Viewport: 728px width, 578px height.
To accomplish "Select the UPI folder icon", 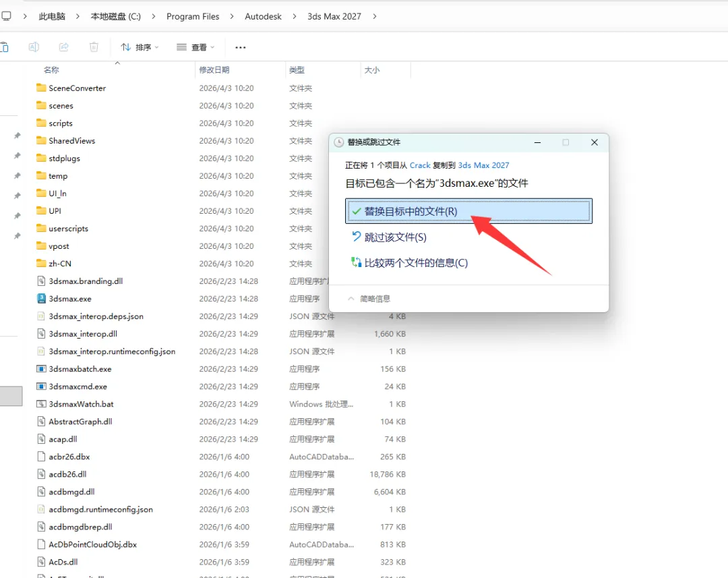I will (x=41, y=210).
